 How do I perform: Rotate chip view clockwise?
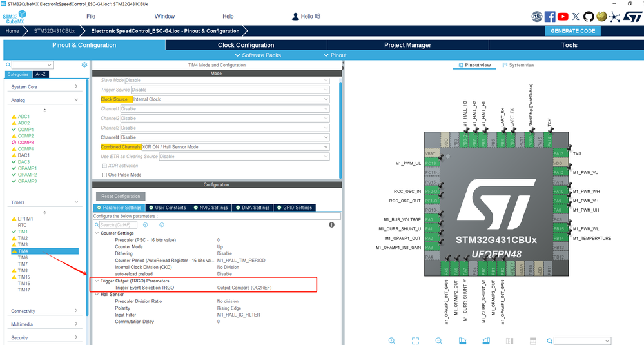[x=462, y=340]
